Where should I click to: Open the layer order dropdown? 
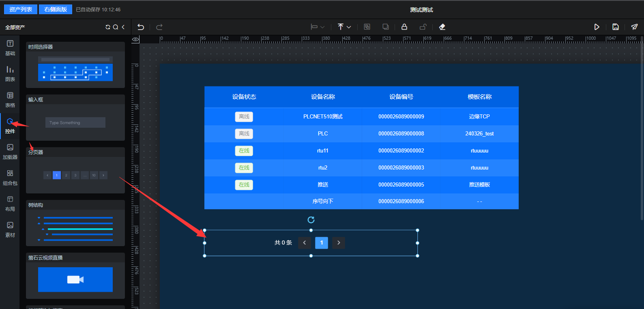(344, 27)
